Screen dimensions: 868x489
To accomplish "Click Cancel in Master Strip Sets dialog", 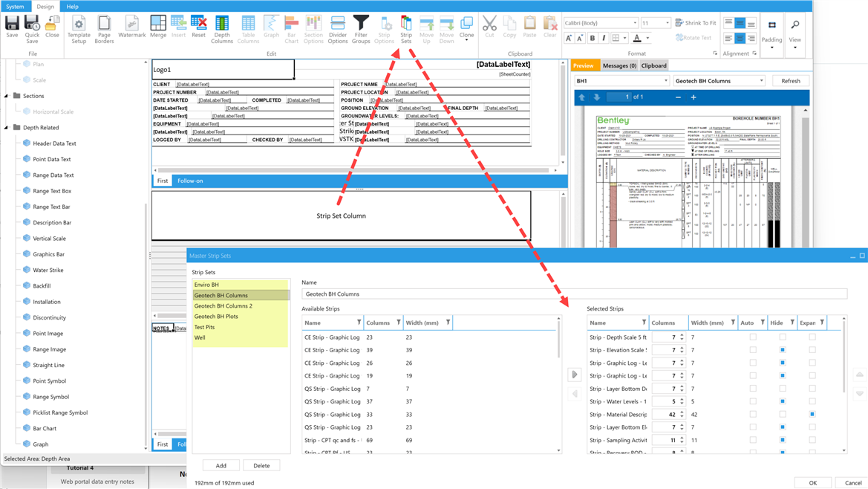I will pyautogui.click(x=852, y=483).
